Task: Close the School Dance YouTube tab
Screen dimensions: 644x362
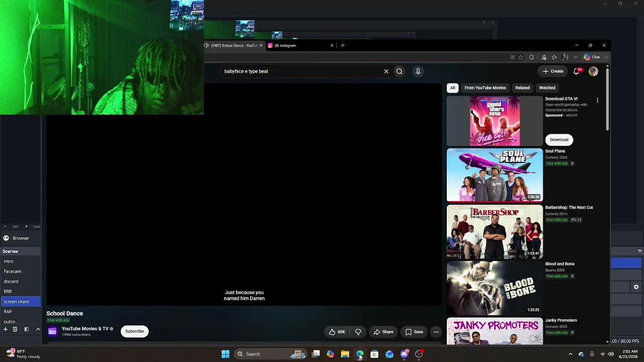Action: click(261, 45)
